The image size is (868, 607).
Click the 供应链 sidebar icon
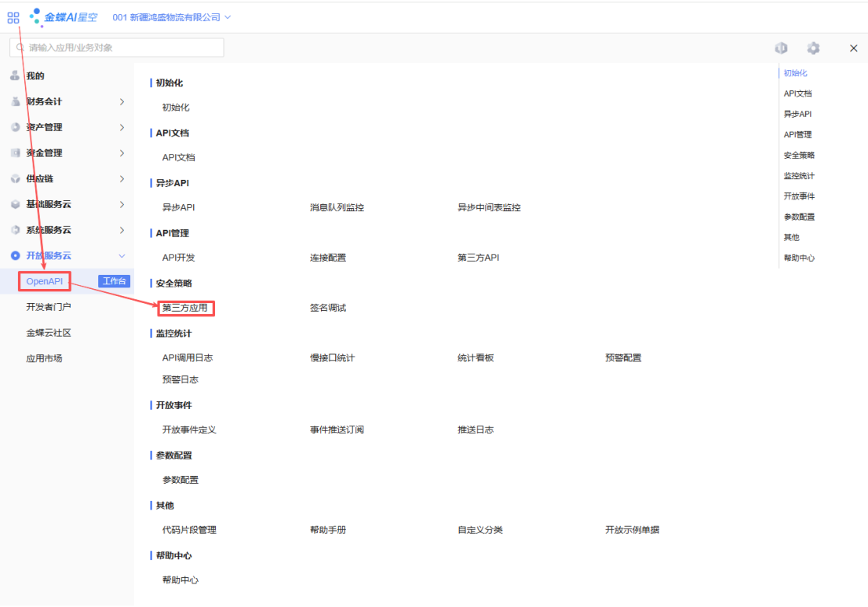pyautogui.click(x=15, y=179)
